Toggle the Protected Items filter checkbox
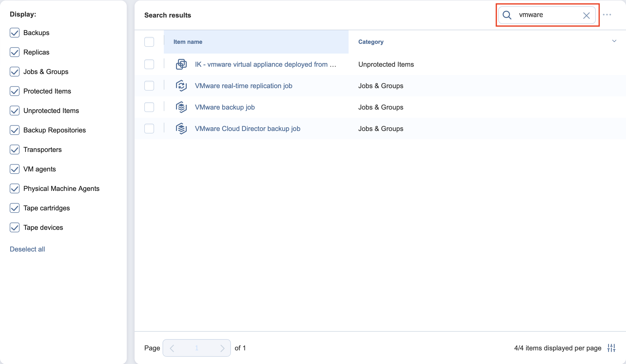626x364 pixels. 15,91
